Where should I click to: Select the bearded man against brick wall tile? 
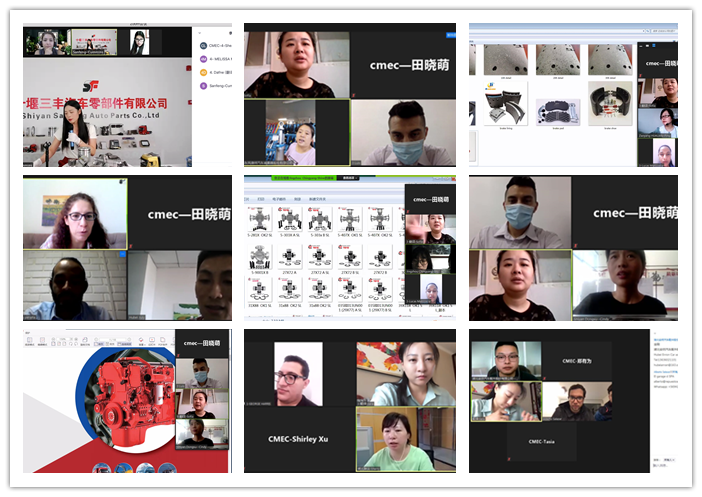(75, 285)
